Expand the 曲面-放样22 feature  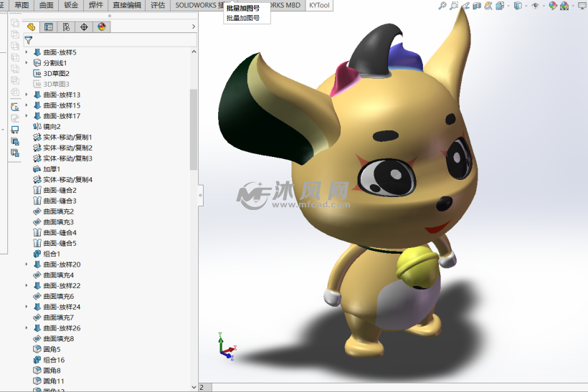click(x=27, y=285)
